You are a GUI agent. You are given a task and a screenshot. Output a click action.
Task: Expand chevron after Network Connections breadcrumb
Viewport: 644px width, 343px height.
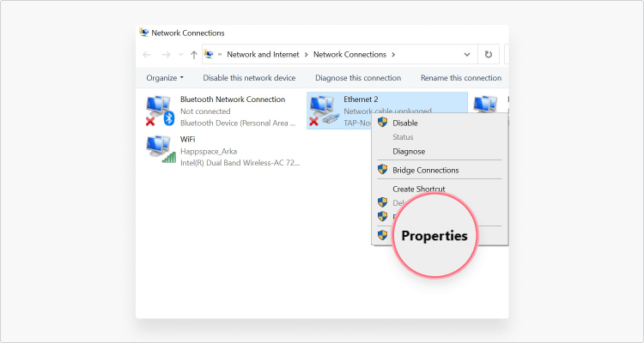pos(393,55)
